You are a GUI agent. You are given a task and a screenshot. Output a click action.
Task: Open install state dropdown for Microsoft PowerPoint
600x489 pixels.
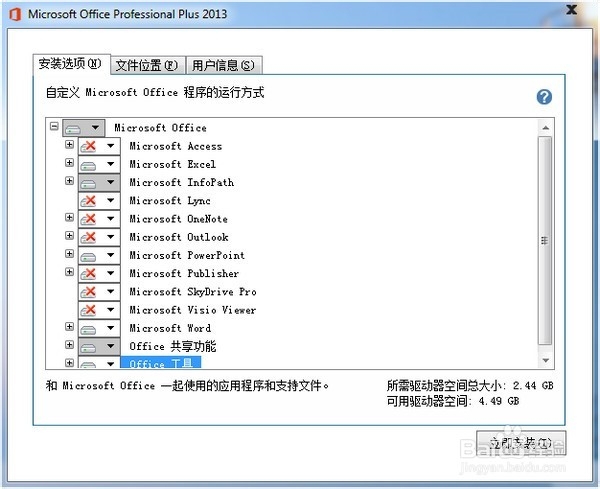tap(99, 255)
